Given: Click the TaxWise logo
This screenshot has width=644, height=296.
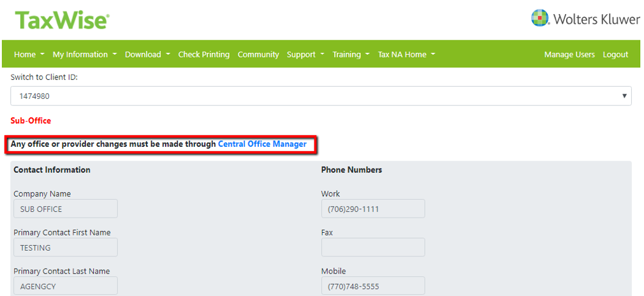Looking at the screenshot, I should [x=62, y=20].
